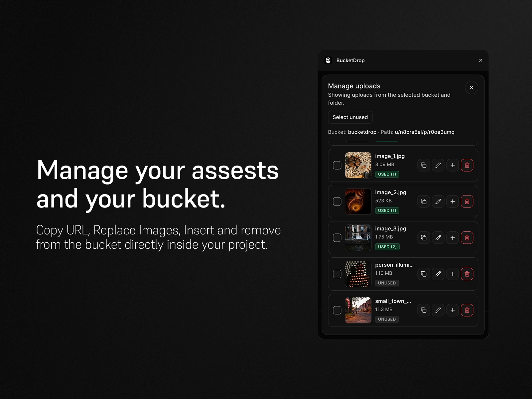Screen dimensions: 532x399
Task: Open the thumbnail of image_2.jpg
Action: click(x=358, y=201)
